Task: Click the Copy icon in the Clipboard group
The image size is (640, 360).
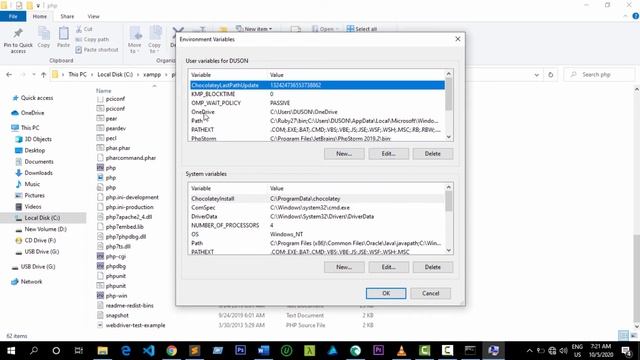Action: [x=44, y=38]
